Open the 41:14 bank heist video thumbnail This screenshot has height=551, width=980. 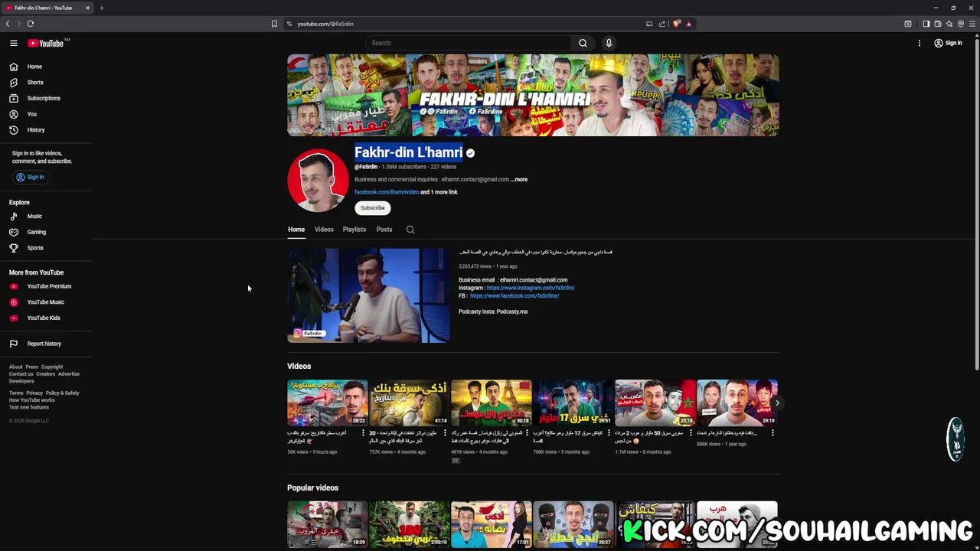410,403
